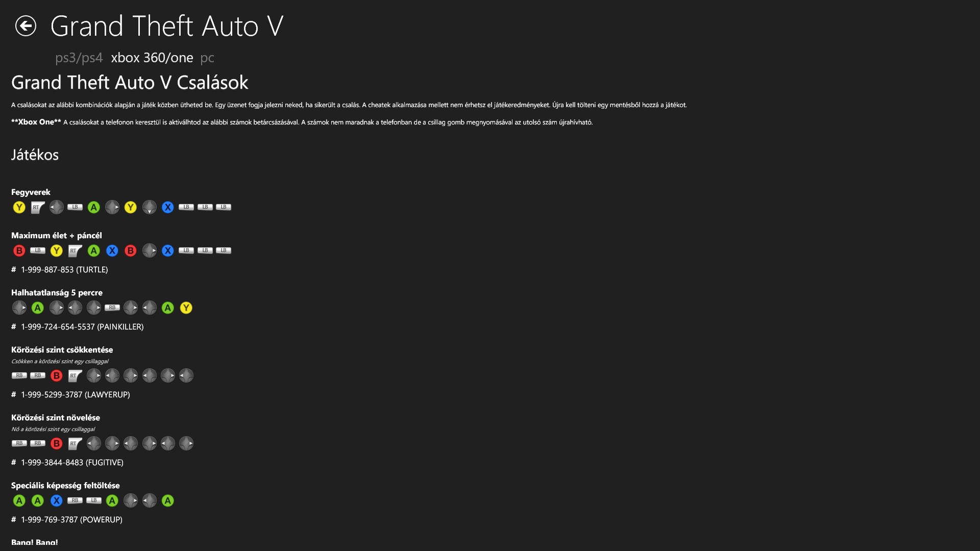This screenshot has width=980, height=551.
Task: Click the TURTLE phone number code
Action: click(64, 269)
